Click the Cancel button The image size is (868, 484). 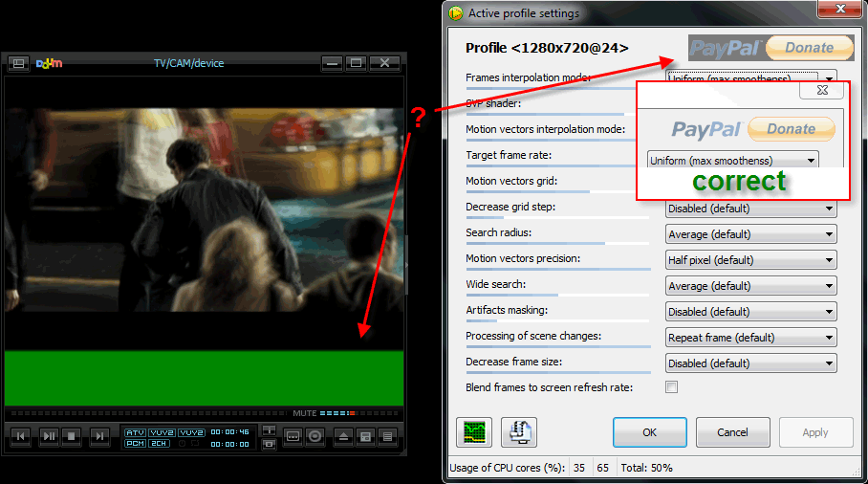[732, 432]
